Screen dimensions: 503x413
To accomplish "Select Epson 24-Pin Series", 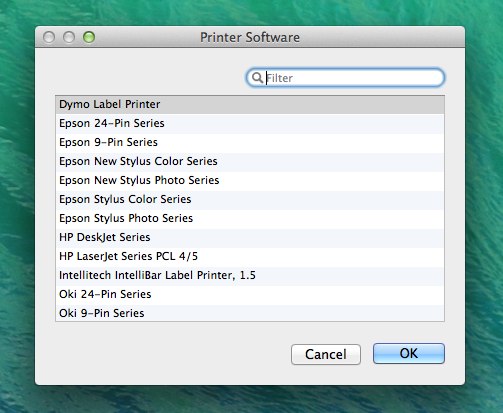I will click(250, 123).
